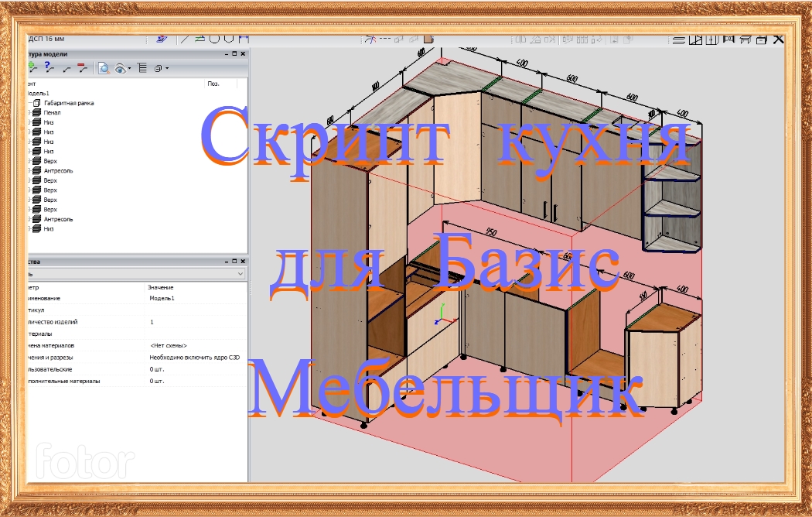The height and width of the screenshot is (517, 812).
Task: Click the plain element link icon in structure toolbar
Action: (67, 68)
